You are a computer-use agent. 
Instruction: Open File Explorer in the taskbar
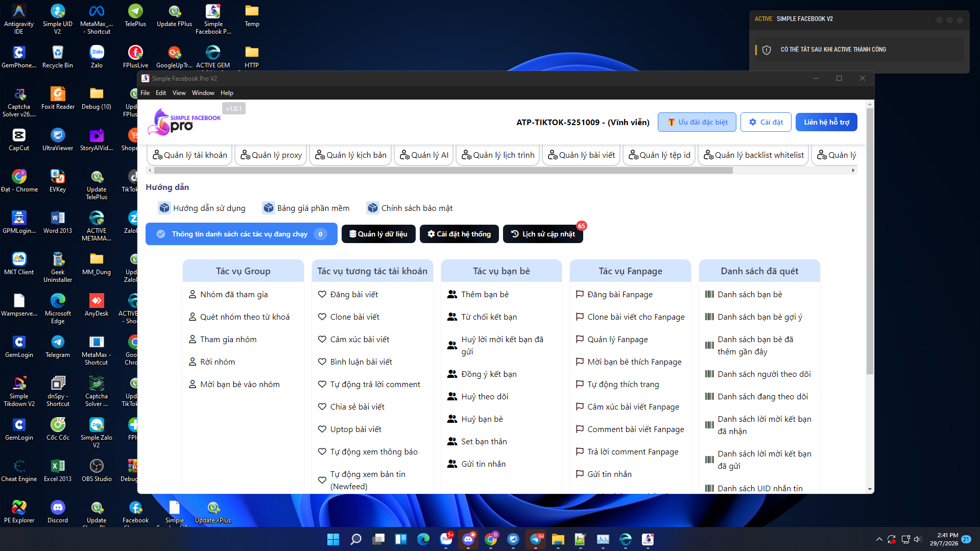tap(558, 539)
